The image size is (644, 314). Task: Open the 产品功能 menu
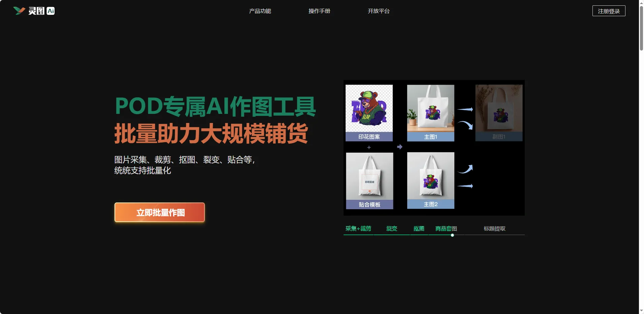pos(259,10)
